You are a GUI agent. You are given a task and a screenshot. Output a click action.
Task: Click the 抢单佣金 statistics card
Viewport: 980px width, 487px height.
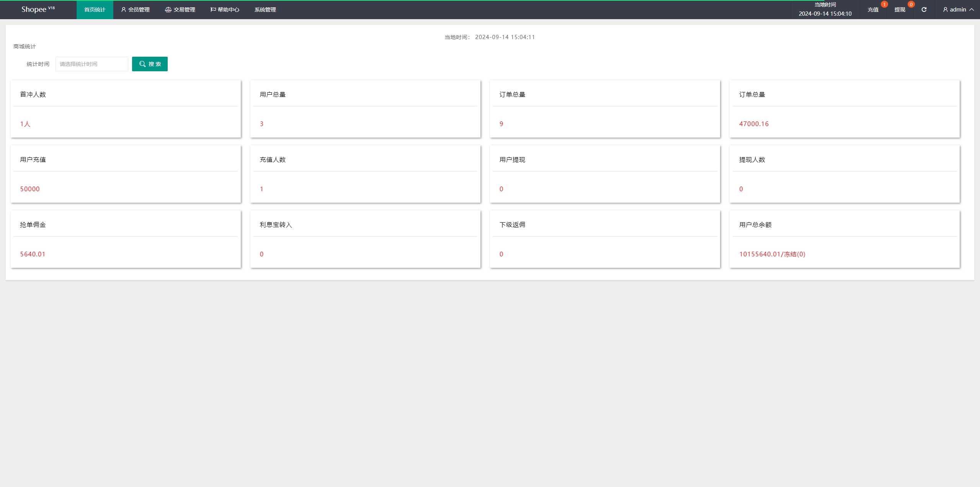click(126, 239)
